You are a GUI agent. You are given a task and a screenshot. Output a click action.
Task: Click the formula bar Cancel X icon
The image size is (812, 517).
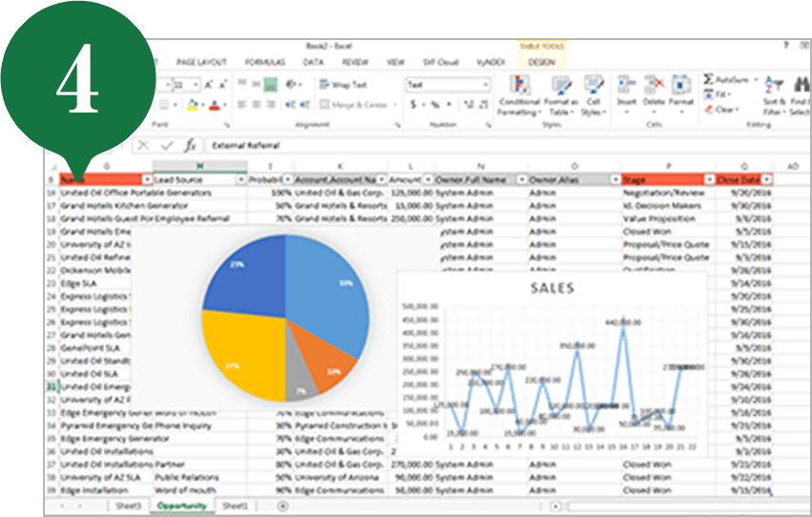(143, 146)
